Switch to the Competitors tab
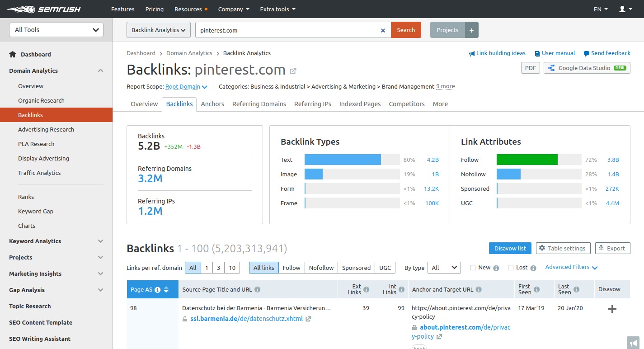The width and height of the screenshot is (644, 349). pos(407,104)
